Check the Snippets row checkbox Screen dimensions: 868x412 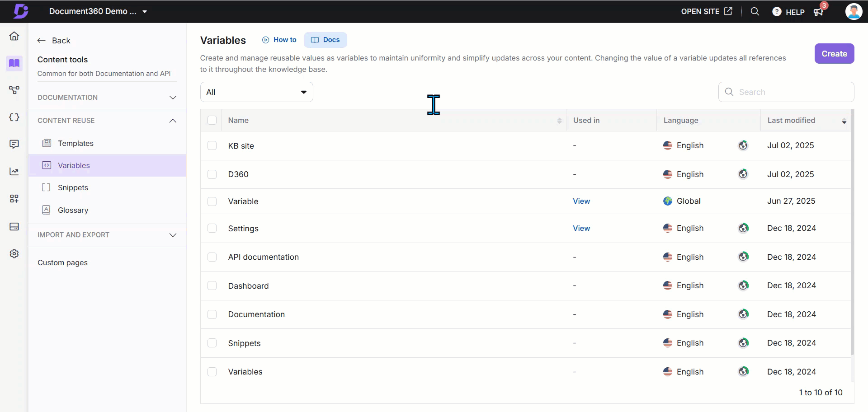coord(212,343)
